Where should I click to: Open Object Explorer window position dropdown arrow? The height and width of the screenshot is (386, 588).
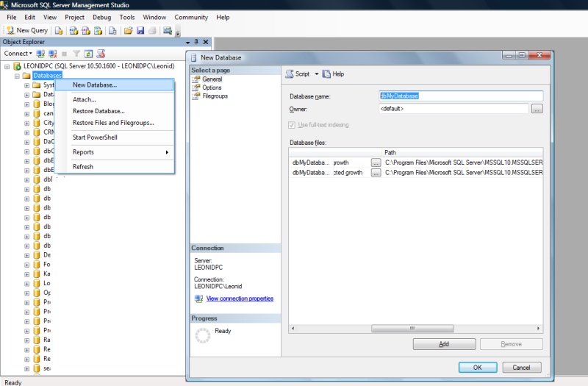[x=188, y=43]
